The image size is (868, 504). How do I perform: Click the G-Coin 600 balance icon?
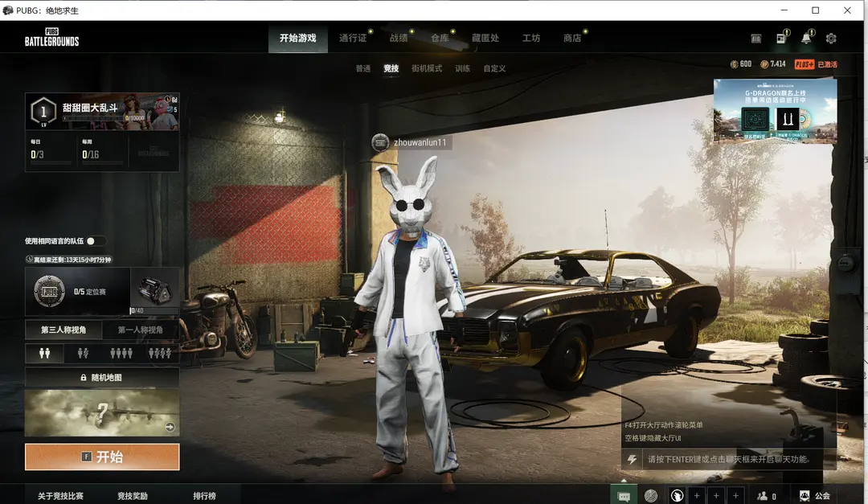tap(734, 64)
